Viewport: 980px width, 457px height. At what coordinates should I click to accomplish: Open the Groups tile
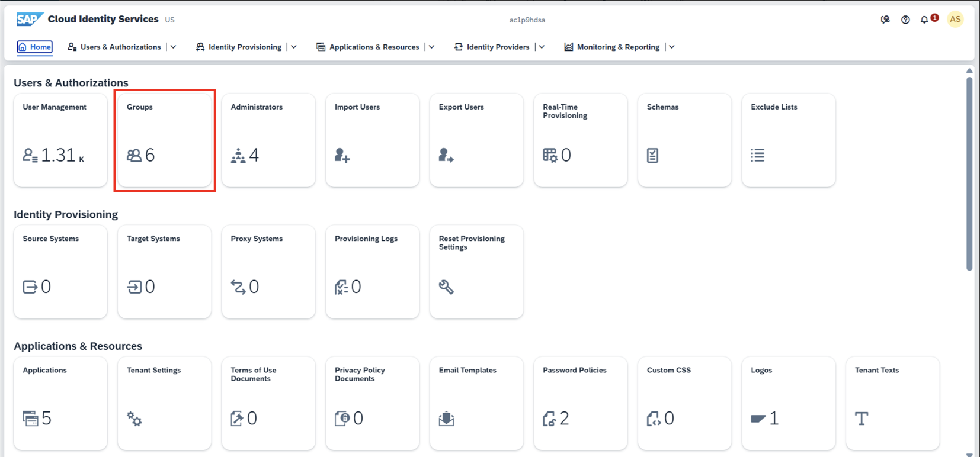click(164, 140)
